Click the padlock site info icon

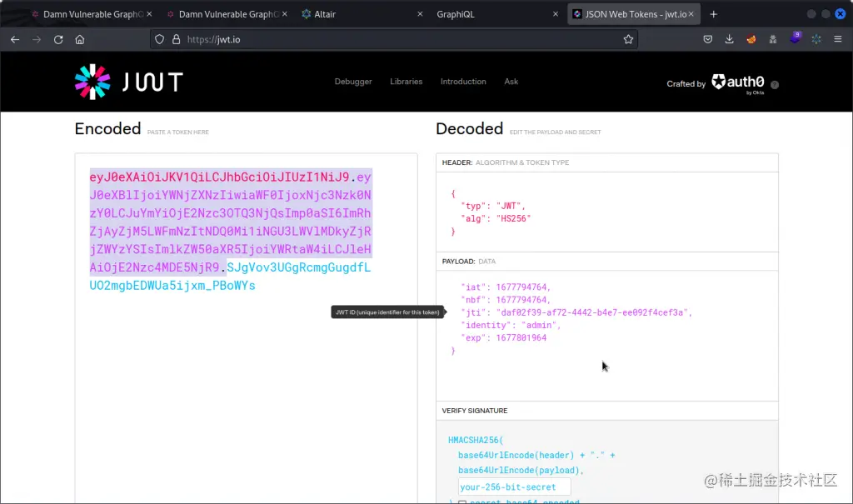tap(177, 39)
